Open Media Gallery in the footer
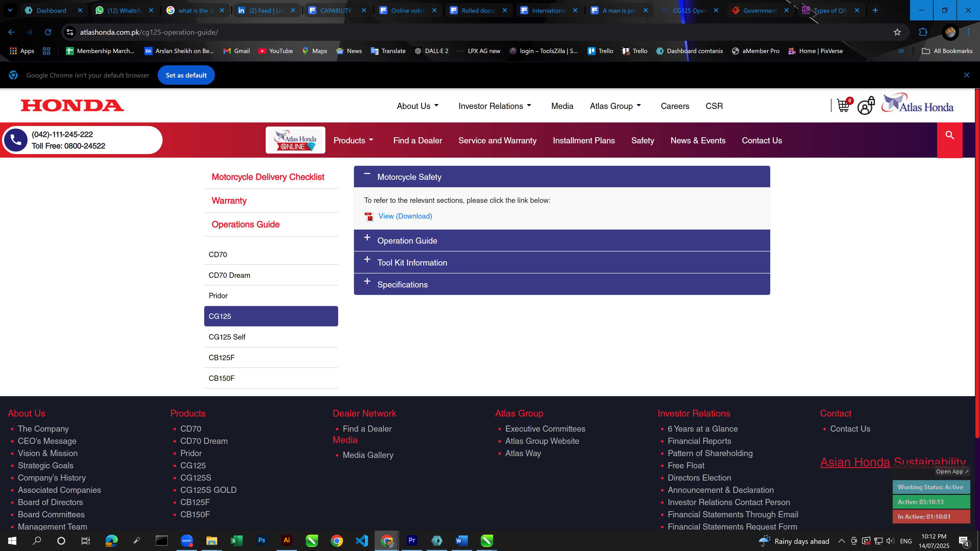 [368, 455]
